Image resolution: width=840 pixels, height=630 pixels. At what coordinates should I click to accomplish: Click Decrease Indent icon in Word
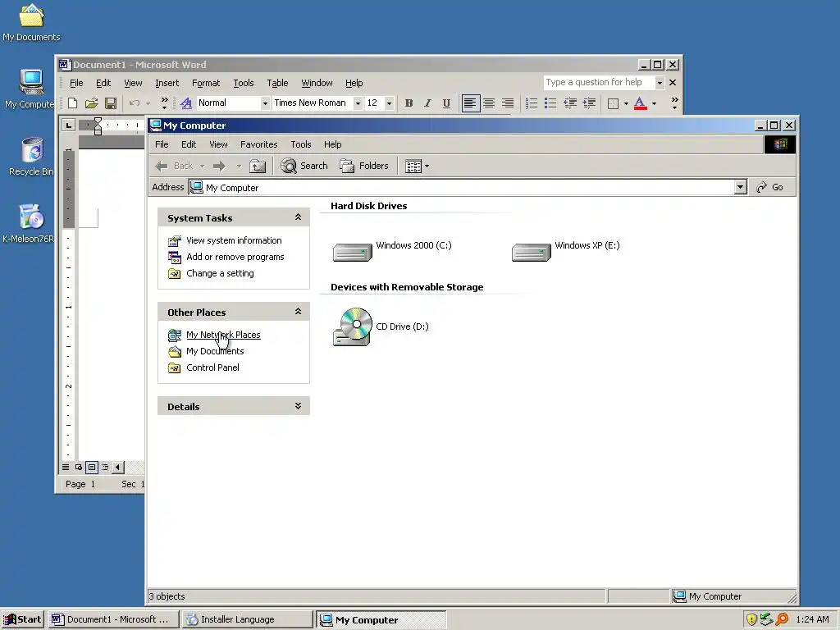pos(570,103)
